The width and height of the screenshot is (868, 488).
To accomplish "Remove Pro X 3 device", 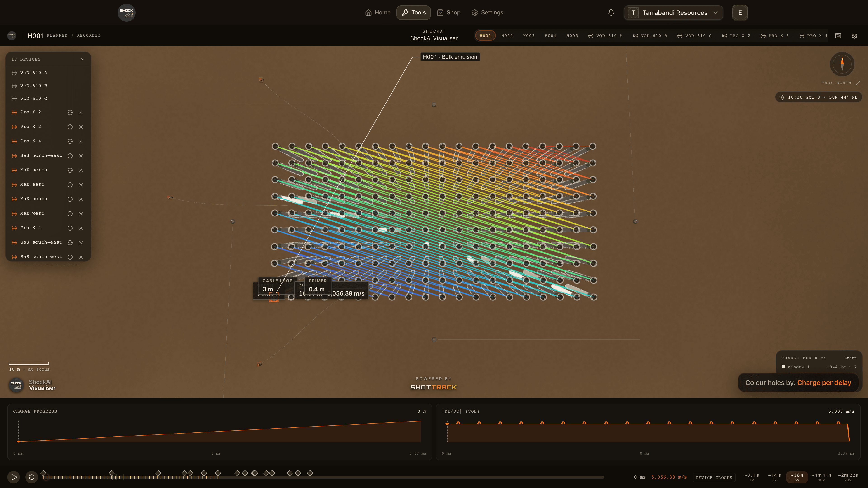I will click(81, 127).
